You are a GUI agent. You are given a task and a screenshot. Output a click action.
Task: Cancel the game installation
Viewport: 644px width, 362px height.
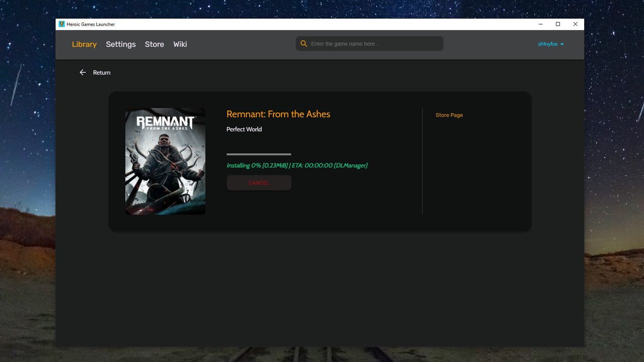[x=259, y=183]
